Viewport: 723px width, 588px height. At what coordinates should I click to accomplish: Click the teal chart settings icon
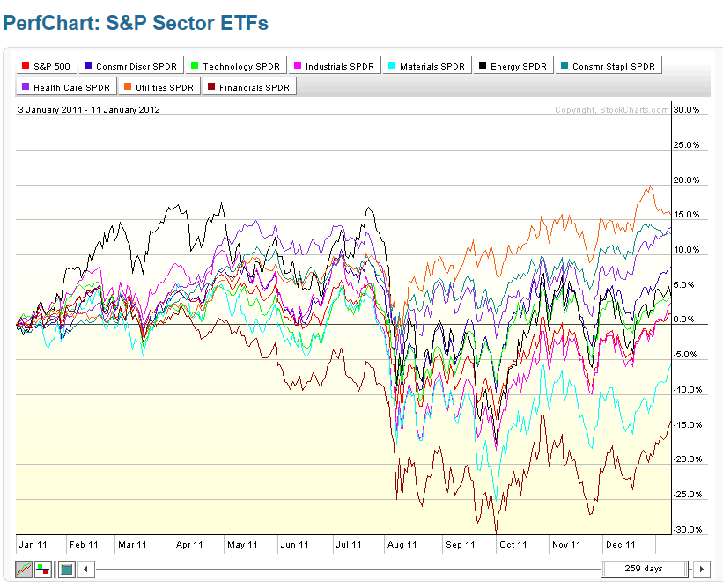click(x=66, y=569)
